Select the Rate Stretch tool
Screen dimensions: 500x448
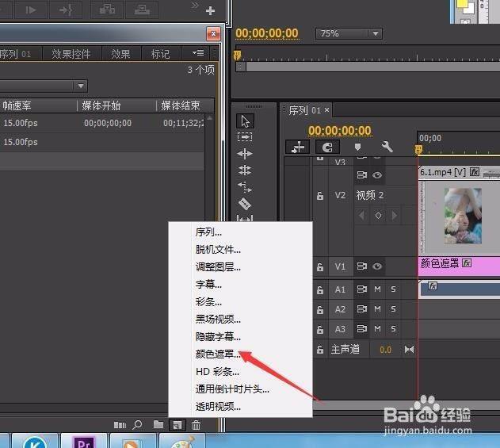(x=245, y=187)
